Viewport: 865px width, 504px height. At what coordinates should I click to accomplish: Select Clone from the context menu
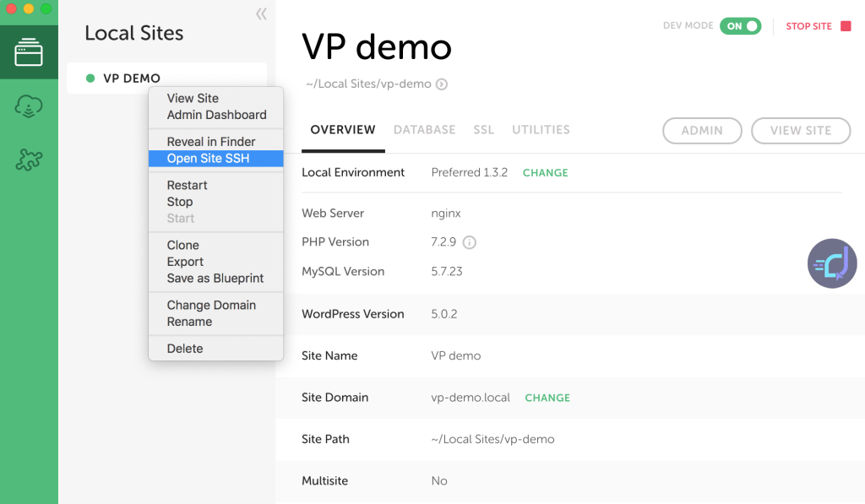pos(182,246)
